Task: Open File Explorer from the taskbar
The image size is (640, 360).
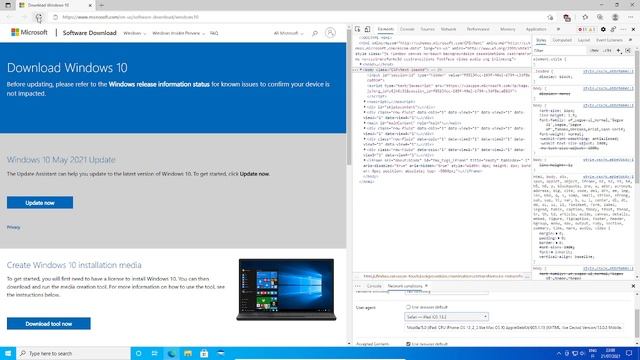Action: point(188,353)
